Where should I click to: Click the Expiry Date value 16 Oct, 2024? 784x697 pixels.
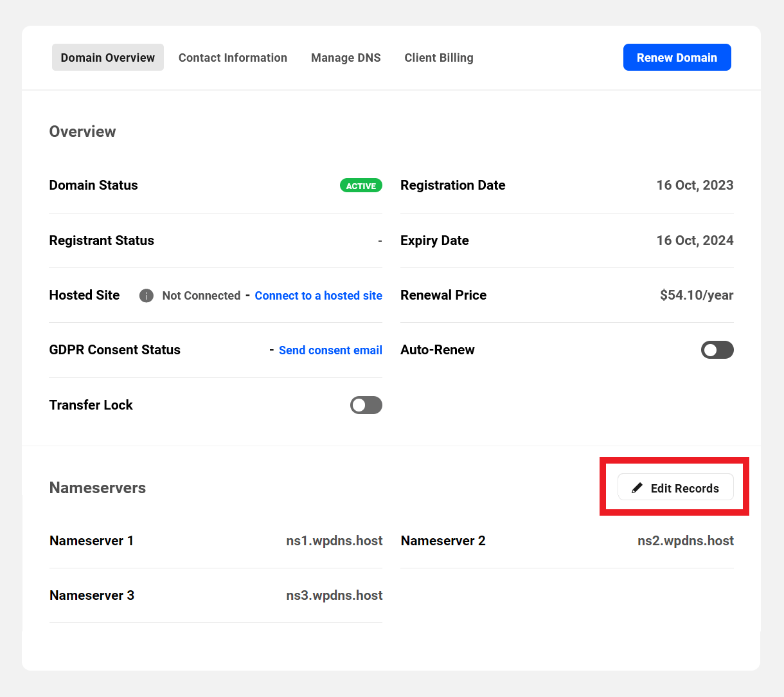pos(695,240)
